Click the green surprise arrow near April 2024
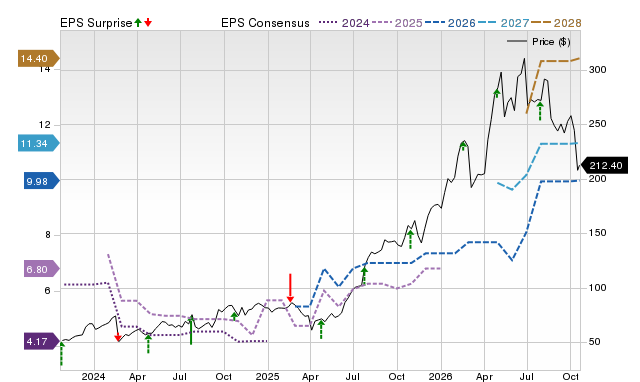640x382 pixels. [x=148, y=343]
